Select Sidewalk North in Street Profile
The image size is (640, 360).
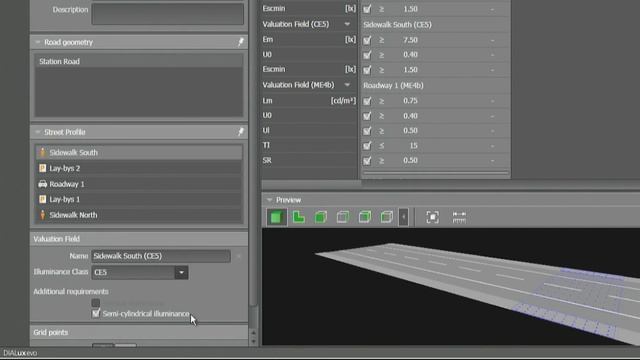pyautogui.click(x=139, y=215)
